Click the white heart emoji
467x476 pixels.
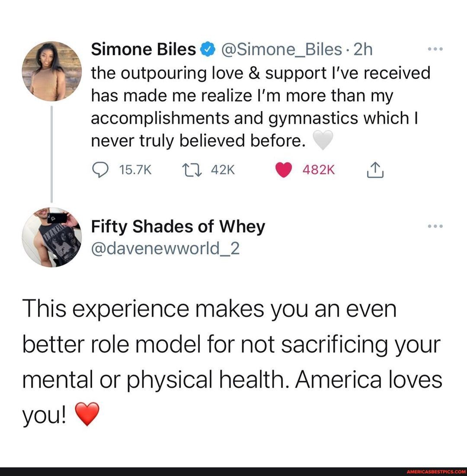(323, 140)
